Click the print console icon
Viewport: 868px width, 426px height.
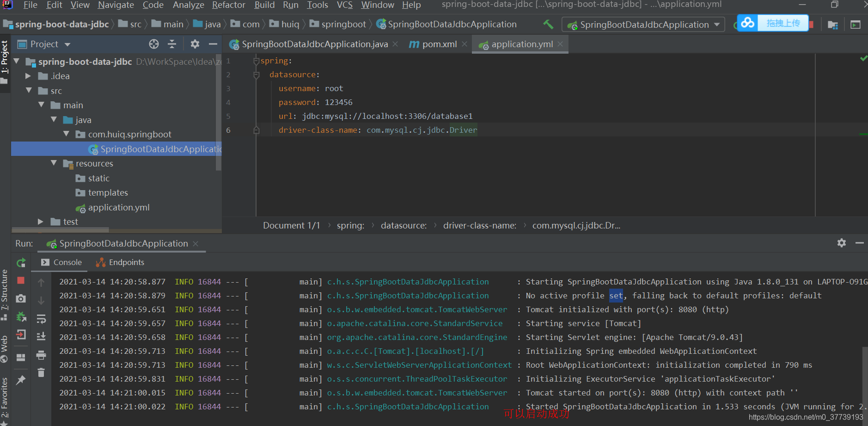41,355
